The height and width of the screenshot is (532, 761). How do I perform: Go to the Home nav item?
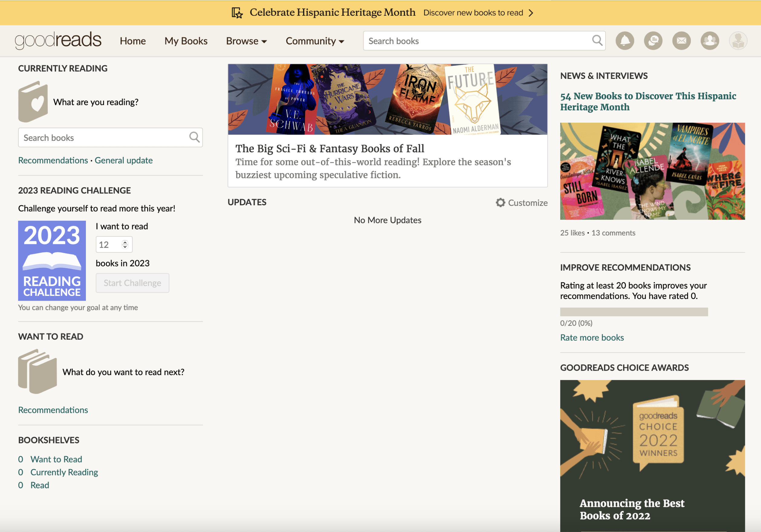pos(132,41)
